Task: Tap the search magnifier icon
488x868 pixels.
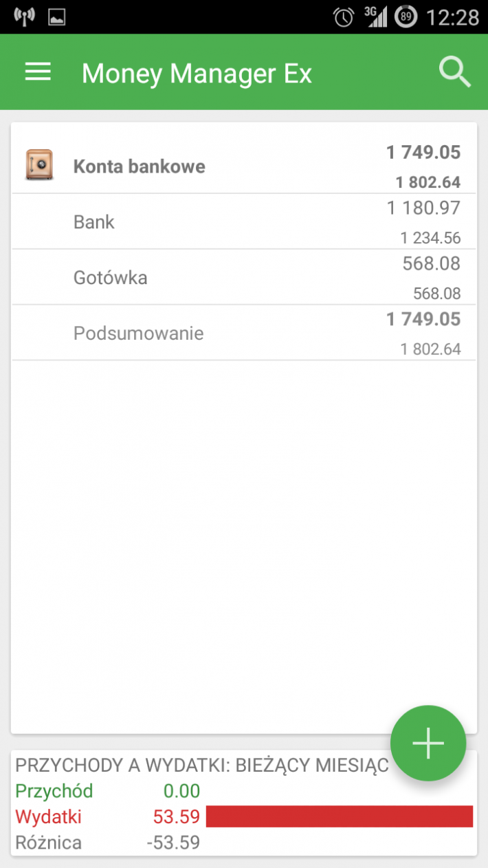Action: (x=455, y=72)
